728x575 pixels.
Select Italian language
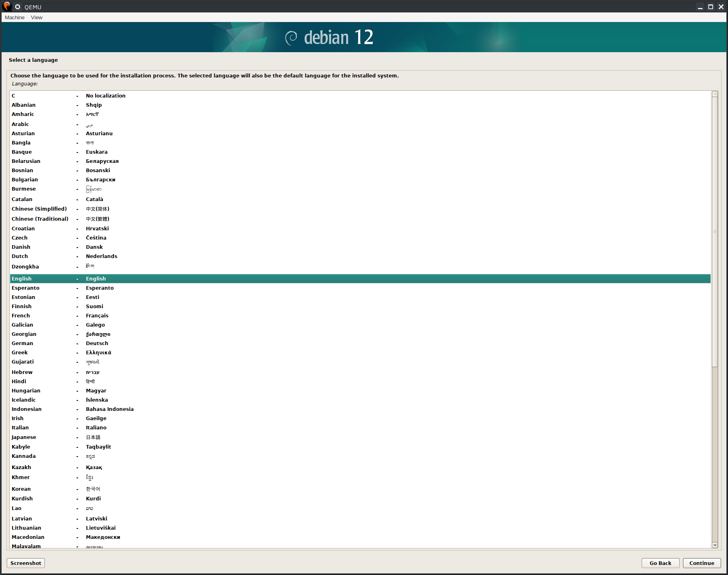[x=360, y=427]
